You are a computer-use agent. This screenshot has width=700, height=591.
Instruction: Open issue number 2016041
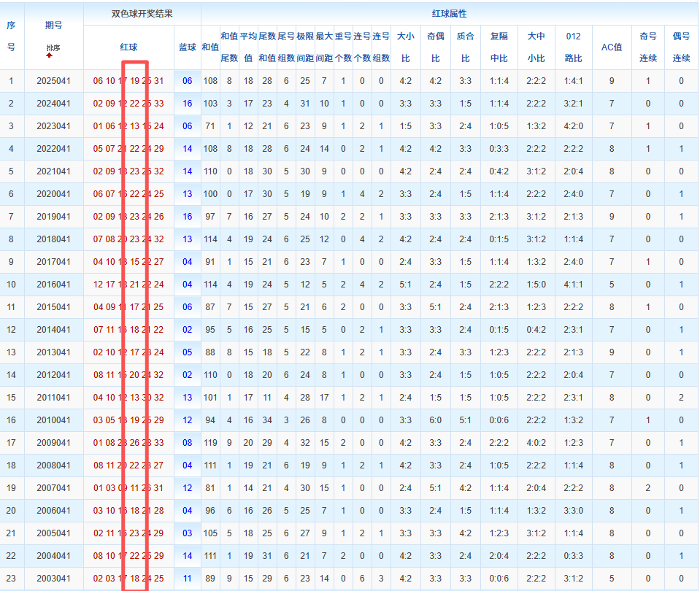(x=53, y=285)
